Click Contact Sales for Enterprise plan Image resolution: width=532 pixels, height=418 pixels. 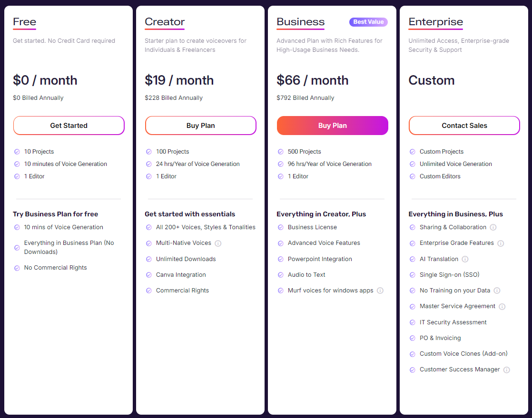[x=464, y=126]
